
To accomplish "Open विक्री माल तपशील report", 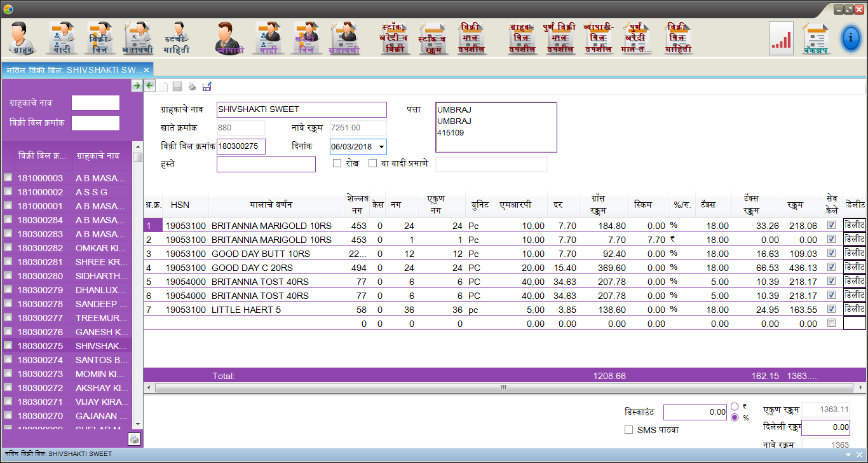I will pyautogui.click(x=471, y=38).
